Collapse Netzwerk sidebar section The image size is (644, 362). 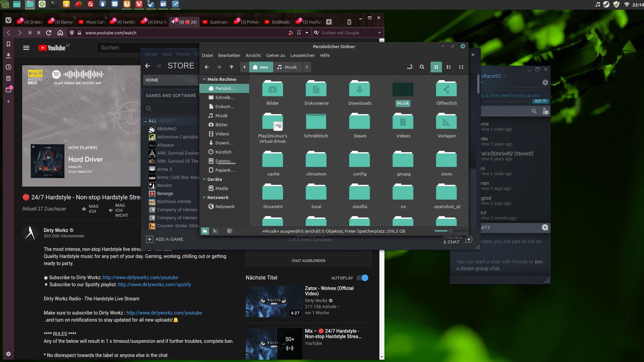click(204, 198)
